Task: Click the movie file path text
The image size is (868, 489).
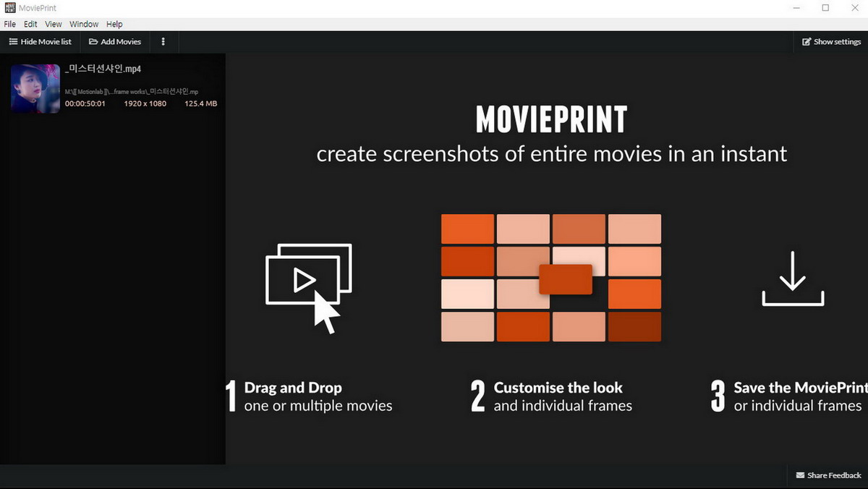Action: click(x=132, y=92)
